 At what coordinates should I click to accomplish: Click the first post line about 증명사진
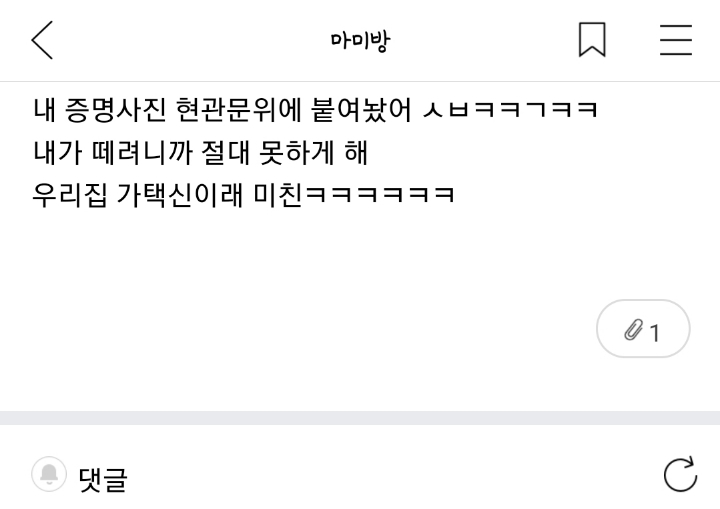(315, 110)
